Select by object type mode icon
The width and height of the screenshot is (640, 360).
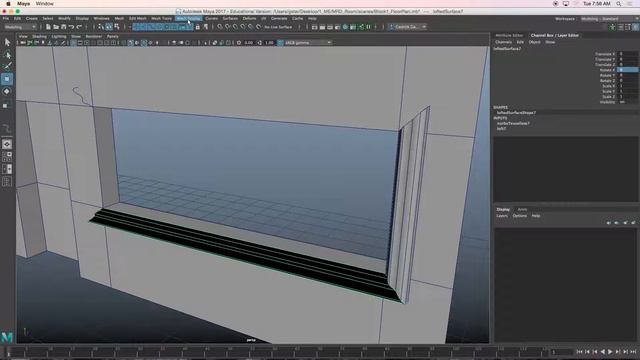point(109,27)
